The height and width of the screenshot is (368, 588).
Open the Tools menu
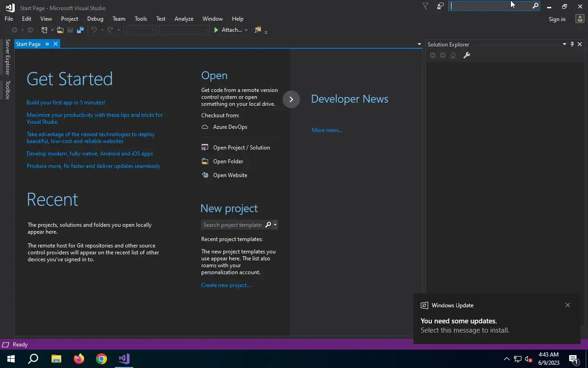pos(141,19)
